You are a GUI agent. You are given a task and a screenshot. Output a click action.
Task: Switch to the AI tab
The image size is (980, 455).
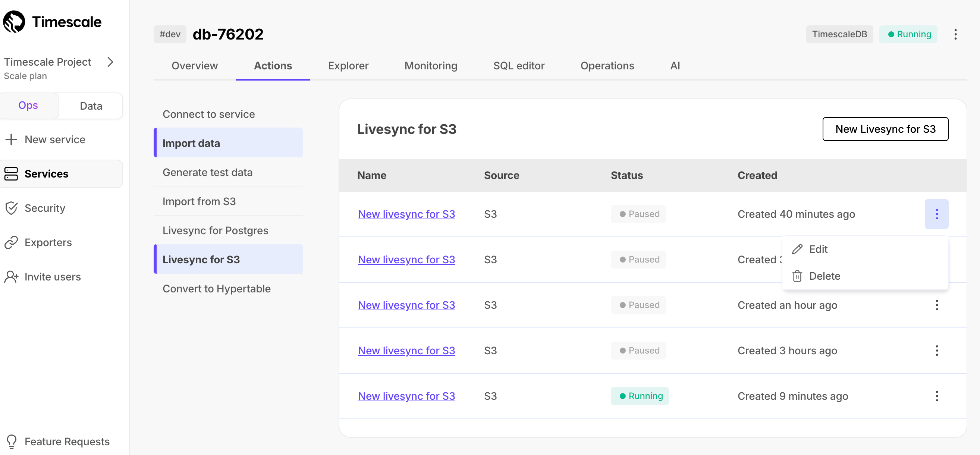click(x=675, y=66)
